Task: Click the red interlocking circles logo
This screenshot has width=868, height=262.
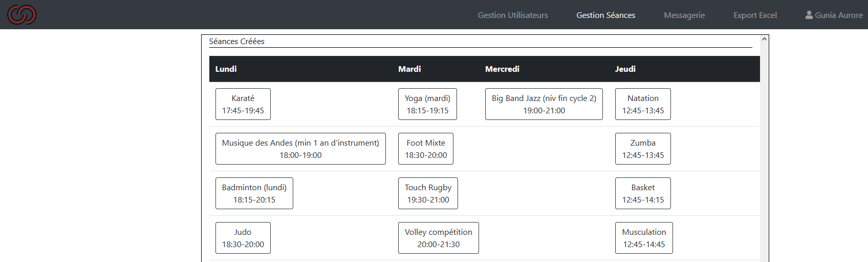Action: [21, 14]
